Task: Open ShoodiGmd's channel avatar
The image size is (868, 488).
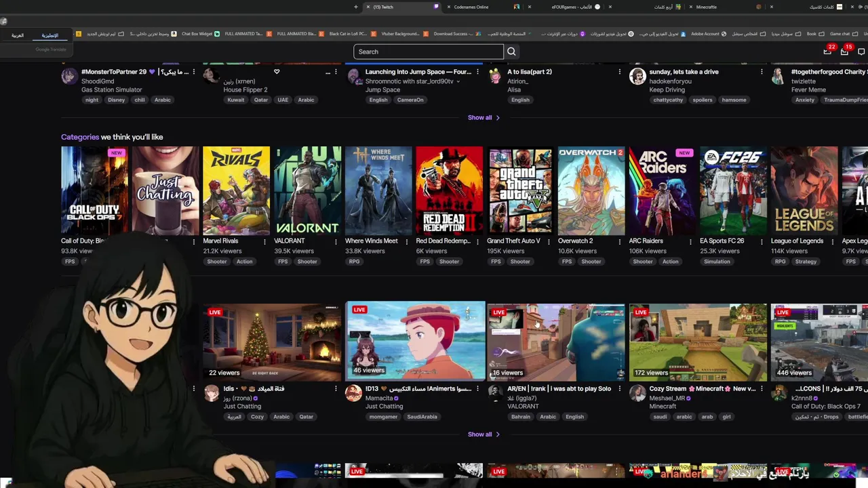Action: [69, 75]
